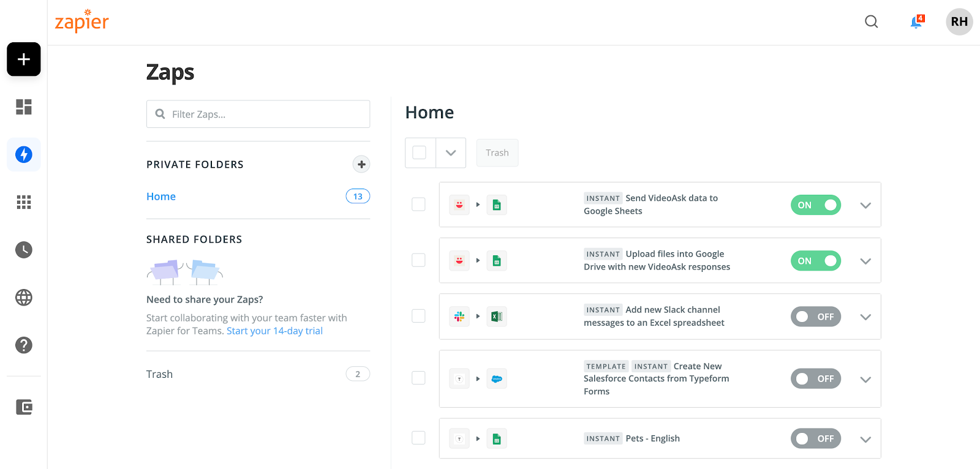Check the Upload files into Google Drive checkbox
980x469 pixels.
pyautogui.click(x=418, y=260)
